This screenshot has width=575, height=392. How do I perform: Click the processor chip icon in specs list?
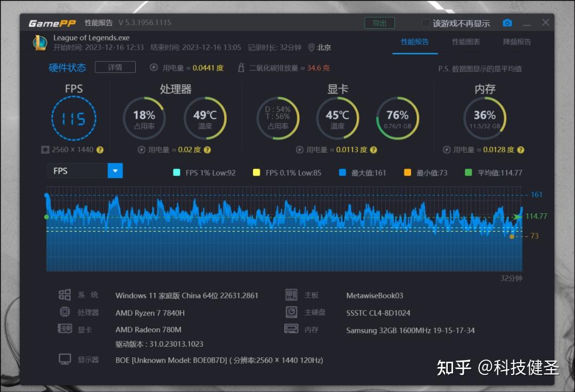click(64, 312)
